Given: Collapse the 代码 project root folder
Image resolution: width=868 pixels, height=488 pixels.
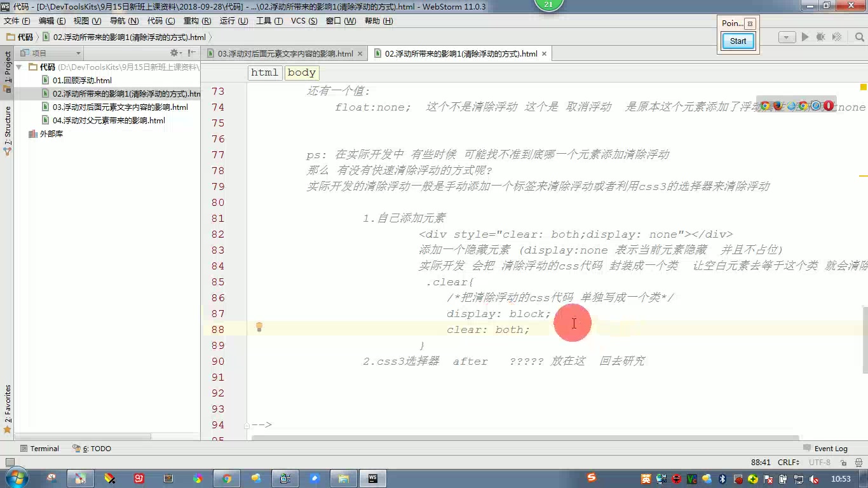Looking at the screenshot, I should tap(18, 67).
